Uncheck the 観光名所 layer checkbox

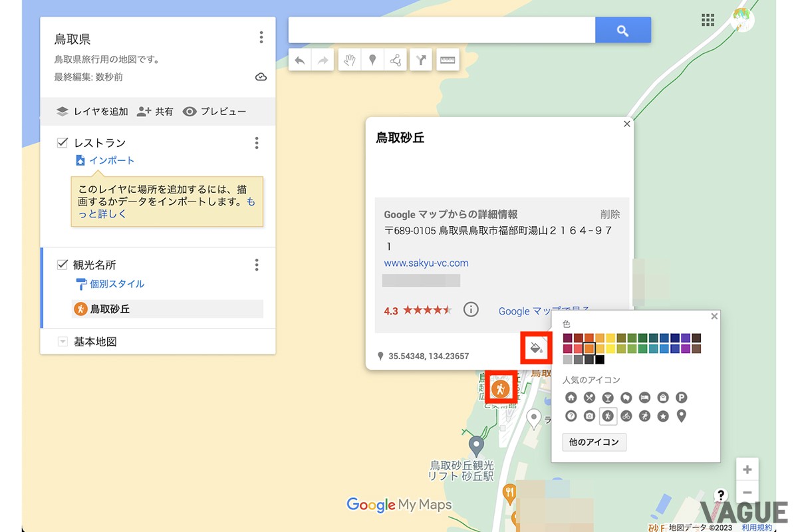click(x=63, y=265)
